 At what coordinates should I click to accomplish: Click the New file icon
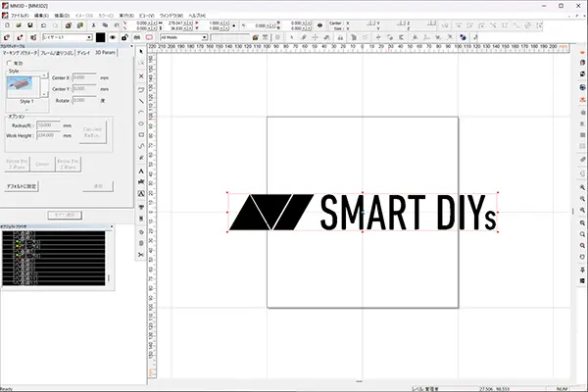pos(8,25)
